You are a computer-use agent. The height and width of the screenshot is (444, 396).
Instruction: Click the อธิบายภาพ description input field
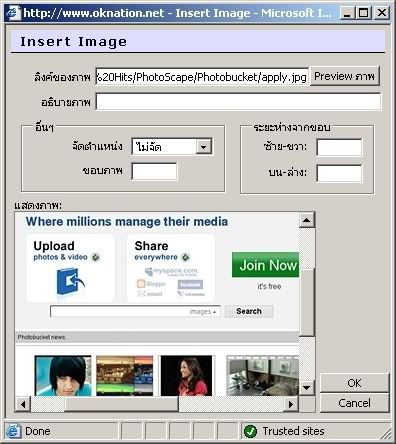(238, 102)
